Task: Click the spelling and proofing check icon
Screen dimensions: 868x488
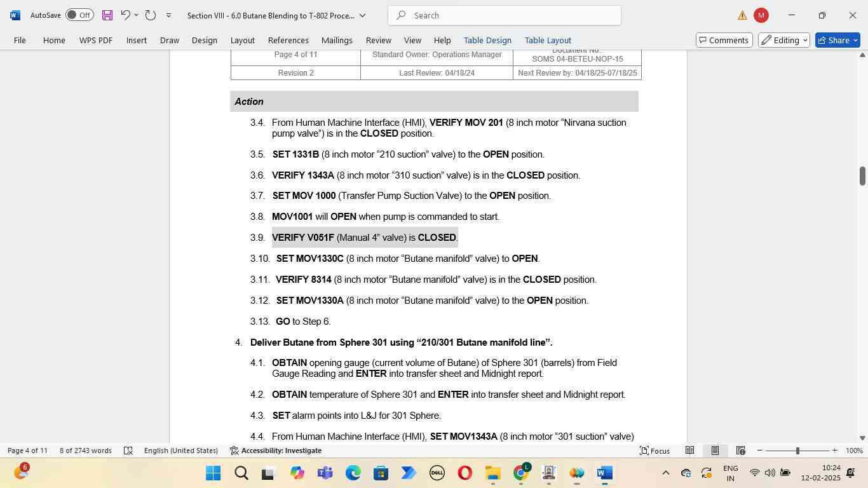Action: click(128, 451)
